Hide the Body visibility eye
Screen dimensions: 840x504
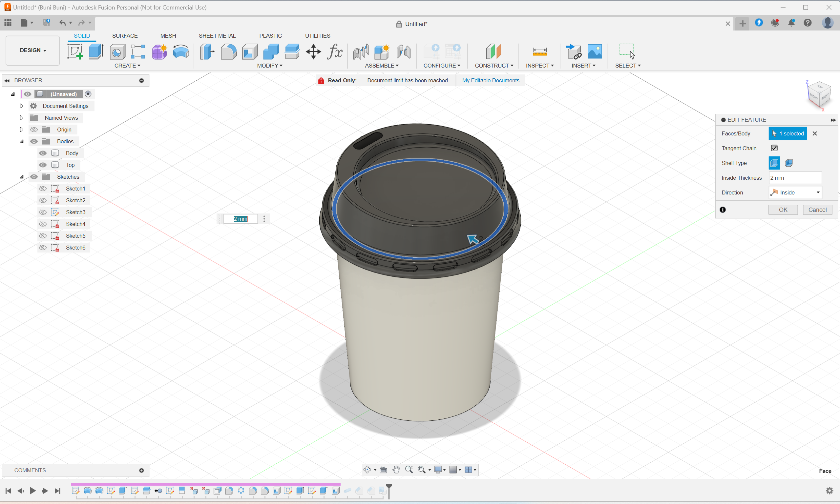[x=43, y=153]
